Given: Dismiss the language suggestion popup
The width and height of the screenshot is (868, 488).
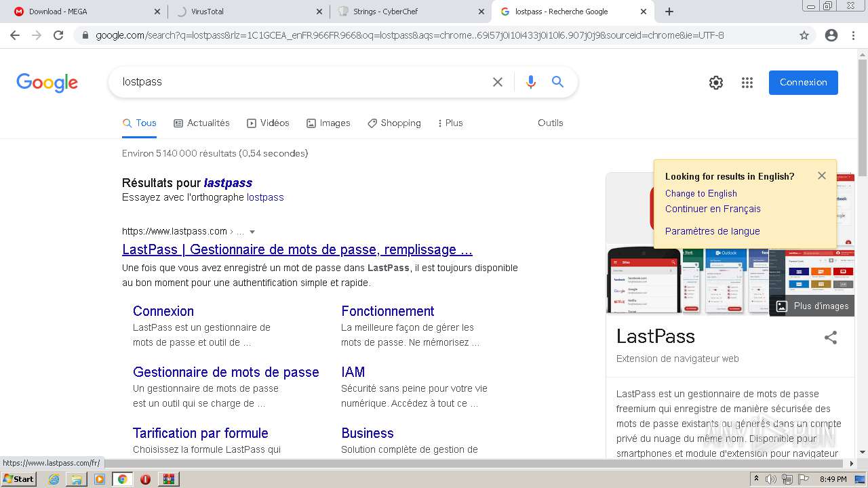Looking at the screenshot, I should 822,176.
